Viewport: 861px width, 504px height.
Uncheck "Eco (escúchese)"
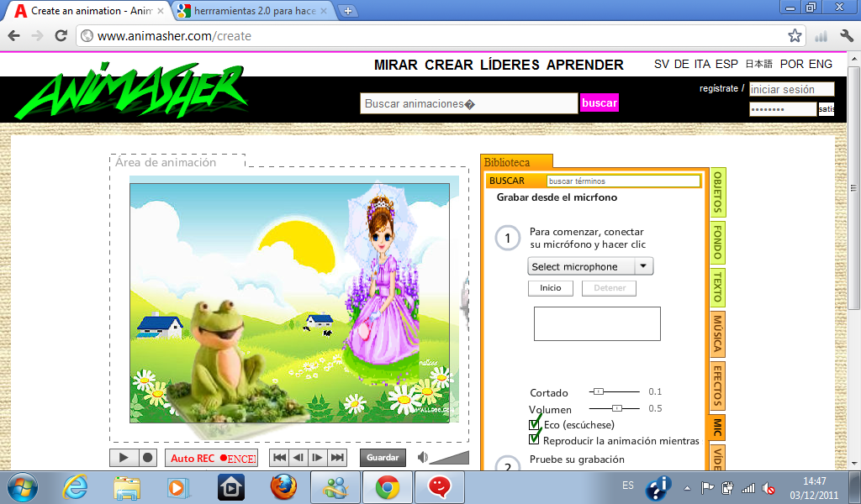click(534, 425)
